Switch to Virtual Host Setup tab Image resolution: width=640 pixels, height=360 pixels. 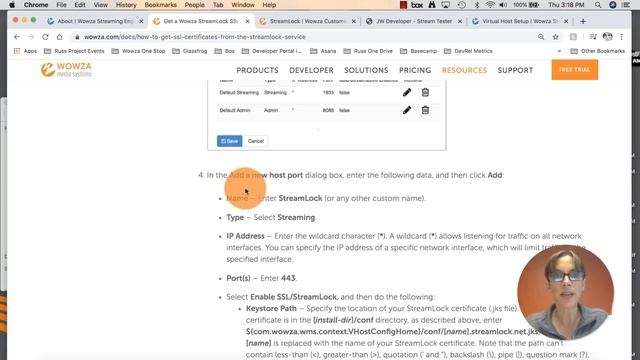pos(519,21)
